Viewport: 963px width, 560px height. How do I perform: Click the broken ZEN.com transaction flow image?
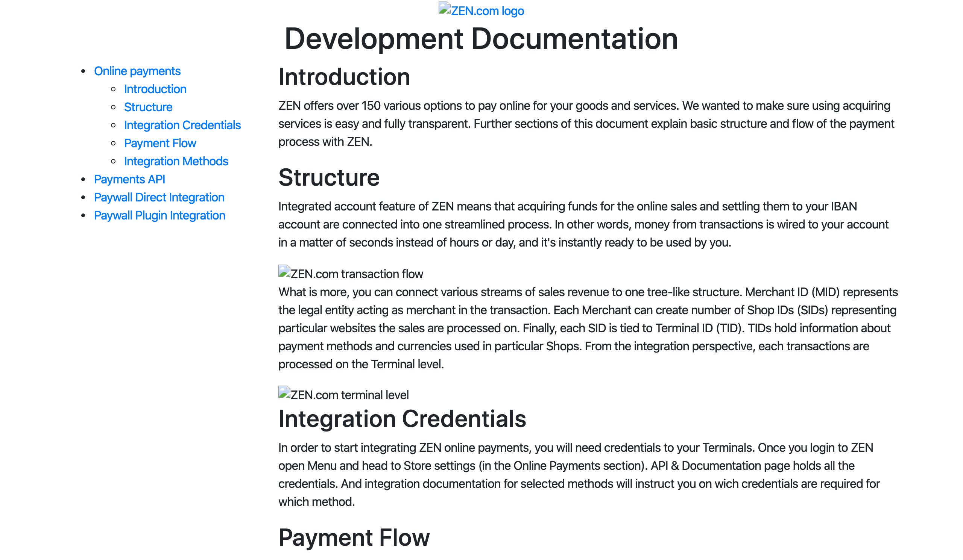pos(351,273)
